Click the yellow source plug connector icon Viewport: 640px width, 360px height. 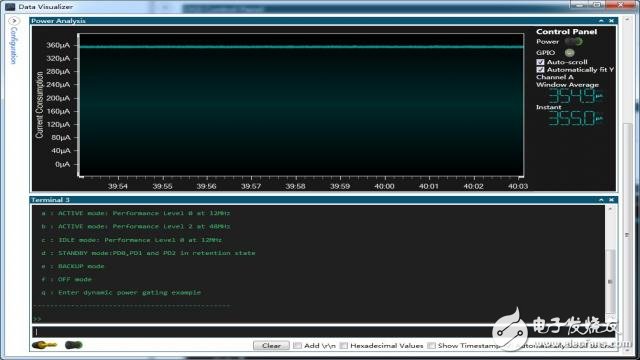[x=44, y=345]
